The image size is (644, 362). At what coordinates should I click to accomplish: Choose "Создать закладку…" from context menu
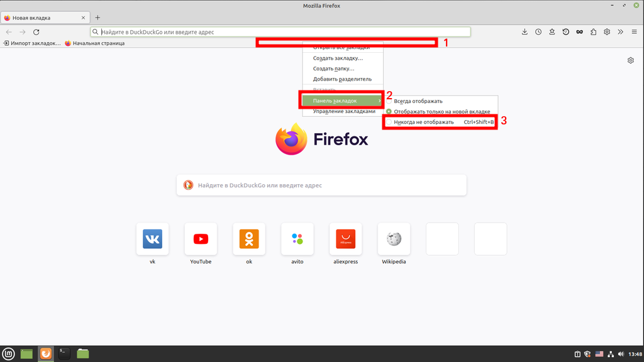coord(338,58)
